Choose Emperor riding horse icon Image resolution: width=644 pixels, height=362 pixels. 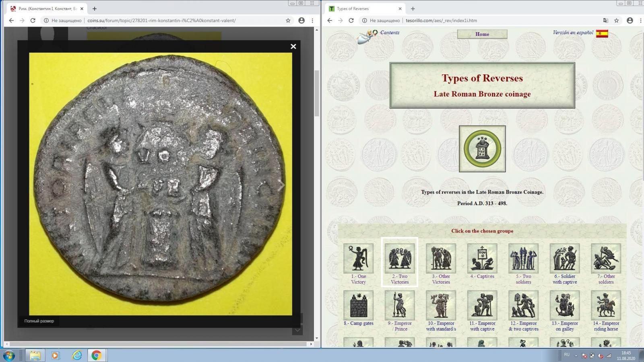(606, 305)
